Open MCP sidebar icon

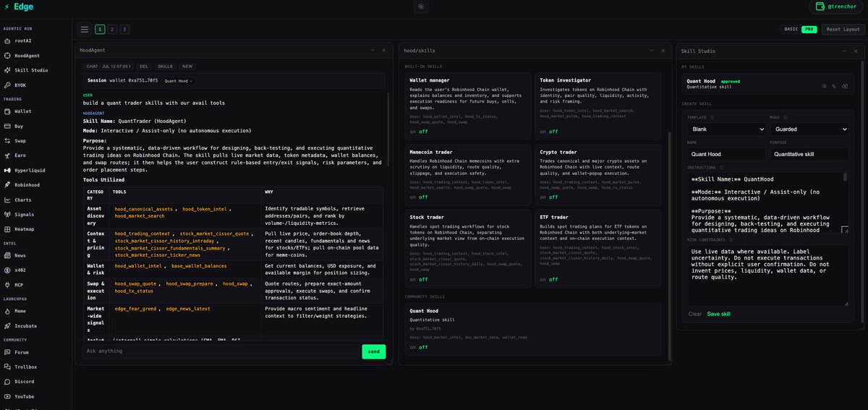point(7,284)
